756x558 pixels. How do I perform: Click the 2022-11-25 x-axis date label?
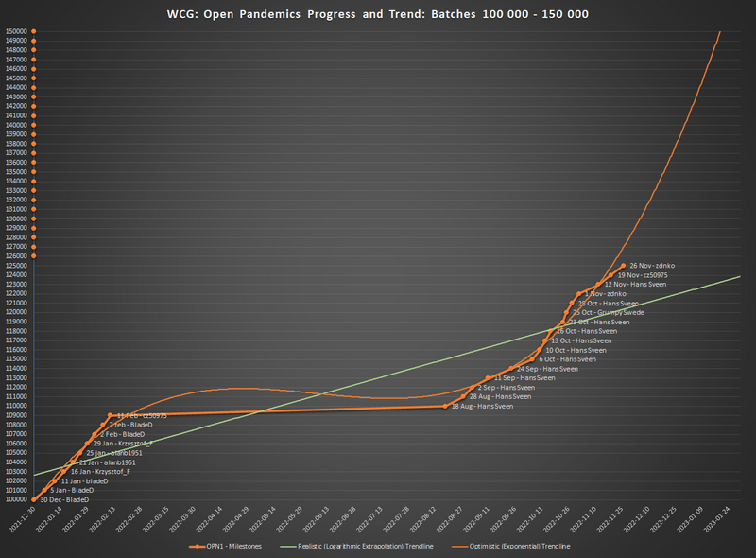click(x=610, y=519)
